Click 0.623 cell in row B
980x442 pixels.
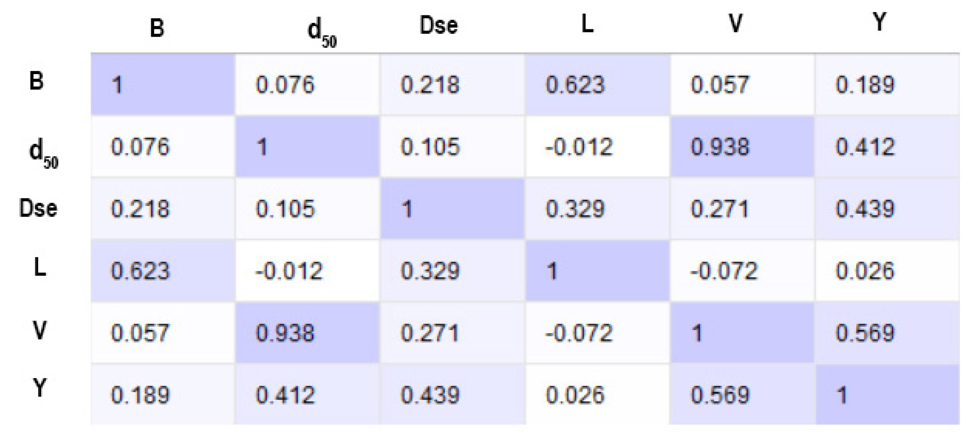coord(575,85)
